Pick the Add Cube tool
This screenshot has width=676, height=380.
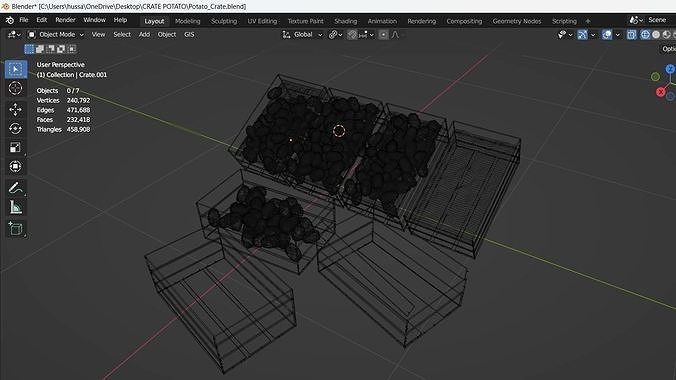point(16,229)
